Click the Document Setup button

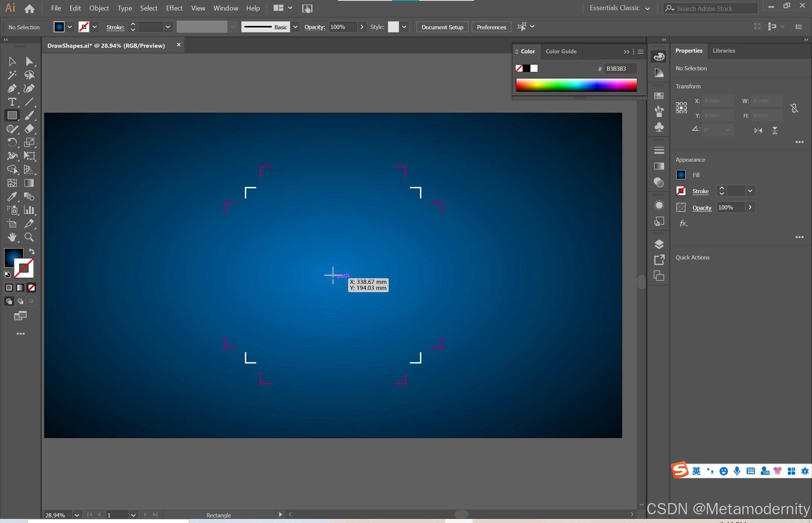pos(442,27)
